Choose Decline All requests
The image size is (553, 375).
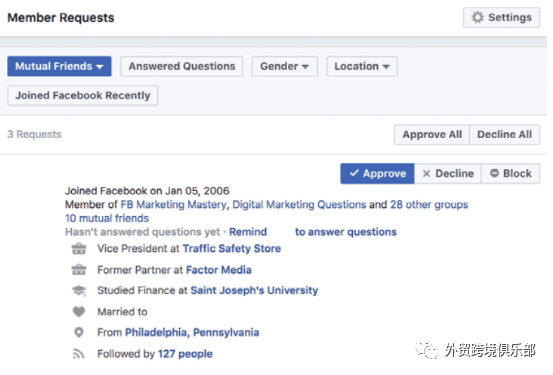pos(504,134)
